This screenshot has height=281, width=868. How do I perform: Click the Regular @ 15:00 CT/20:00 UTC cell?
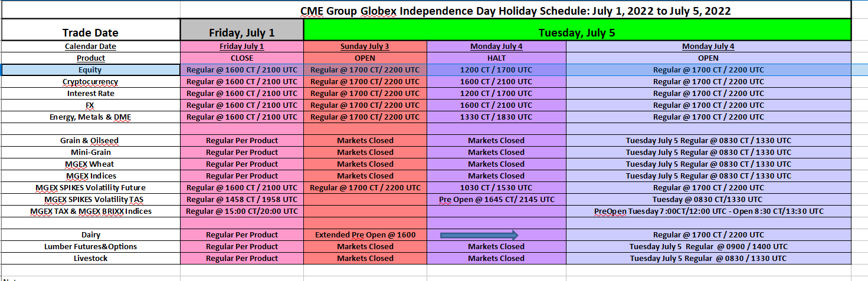coord(242,211)
